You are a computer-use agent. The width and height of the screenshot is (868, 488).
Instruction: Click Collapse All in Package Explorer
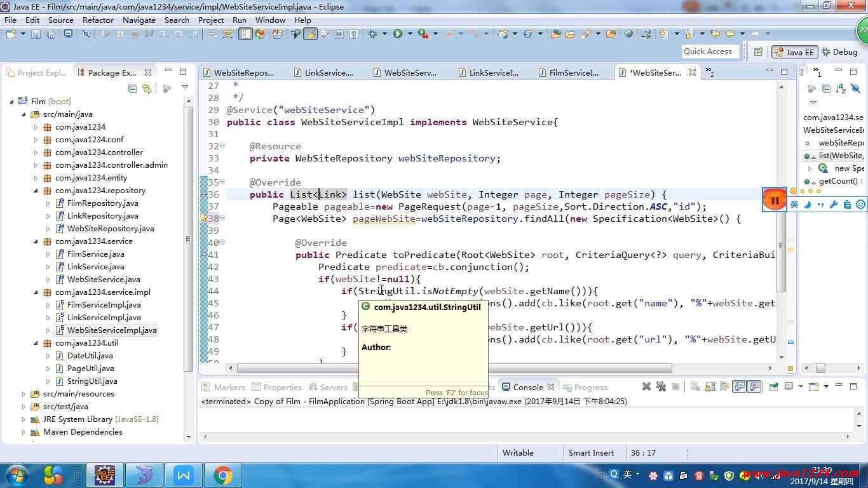132,88
